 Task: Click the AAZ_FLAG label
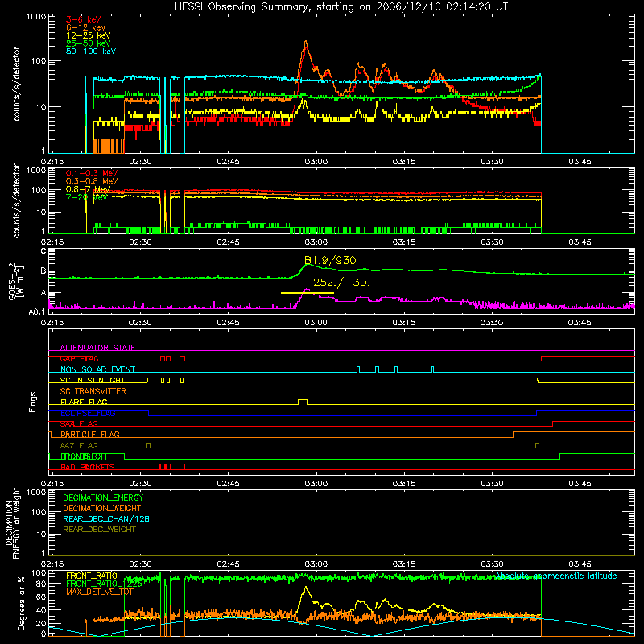click(x=79, y=446)
